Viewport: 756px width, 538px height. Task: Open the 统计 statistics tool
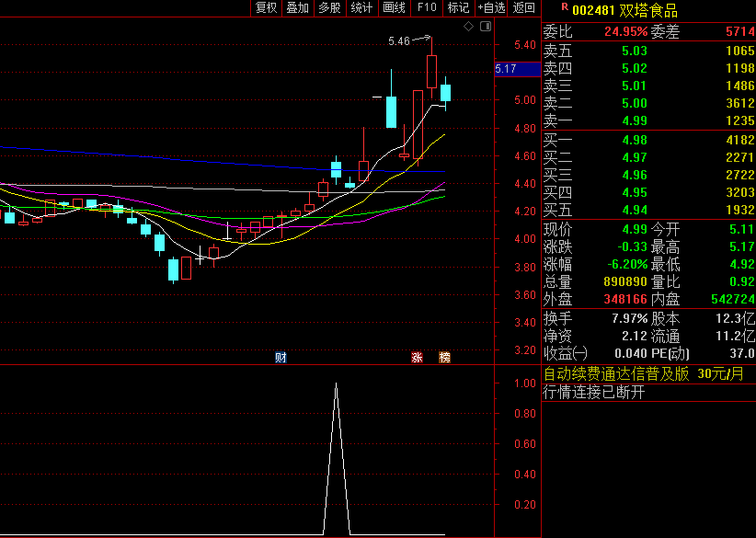(x=361, y=8)
